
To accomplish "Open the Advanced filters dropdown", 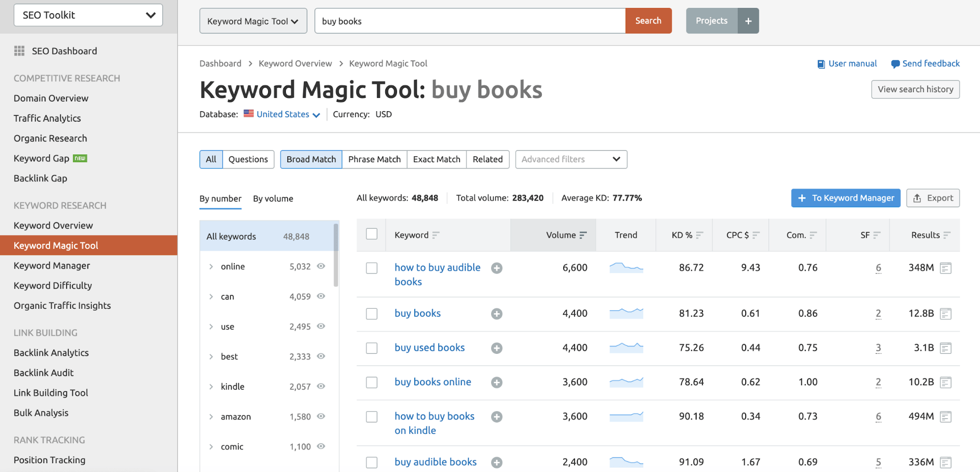I will tap(571, 159).
